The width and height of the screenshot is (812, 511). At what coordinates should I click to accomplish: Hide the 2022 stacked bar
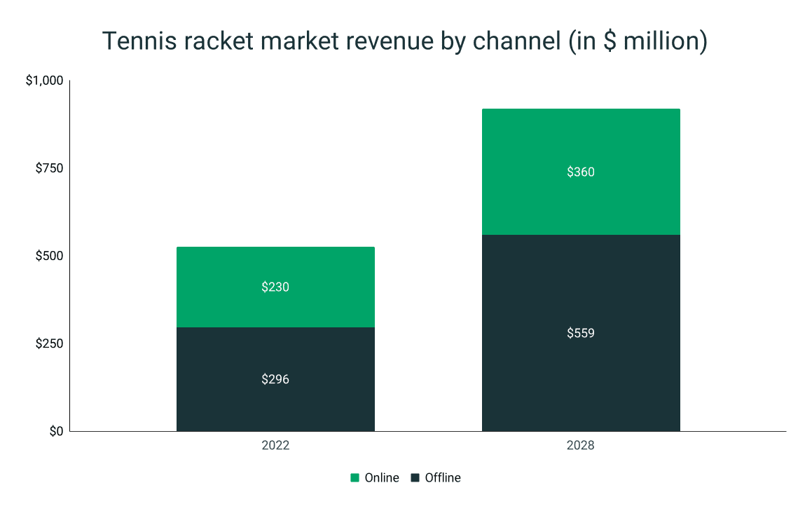[x=275, y=336]
